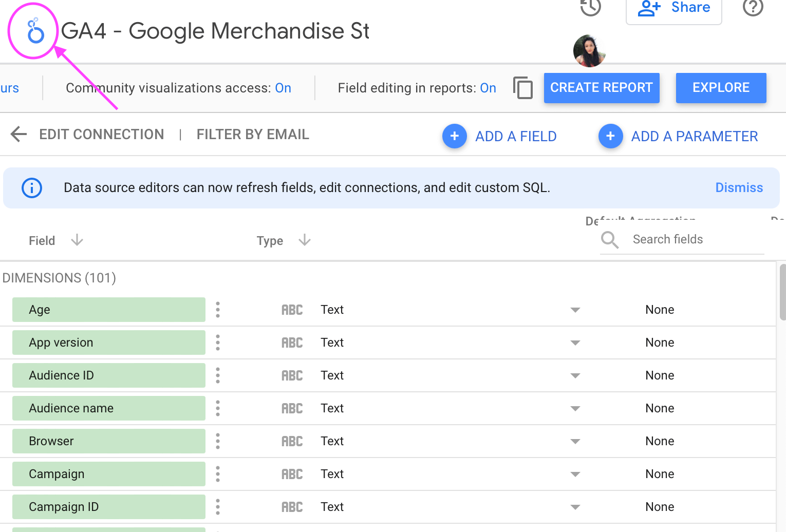
Task: Click the ABC type icon for Audience name
Action: click(292, 408)
